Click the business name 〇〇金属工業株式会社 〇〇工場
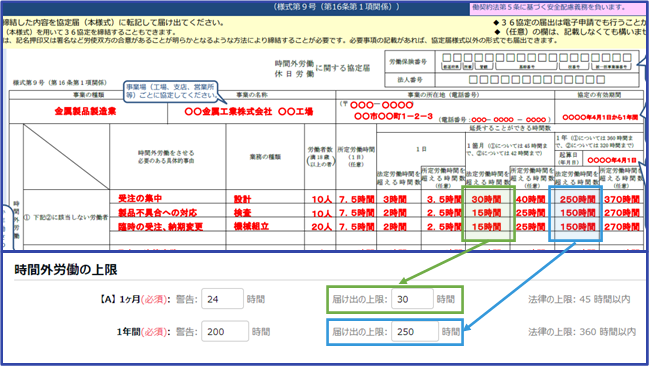This screenshot has width=649, height=366. (249, 111)
